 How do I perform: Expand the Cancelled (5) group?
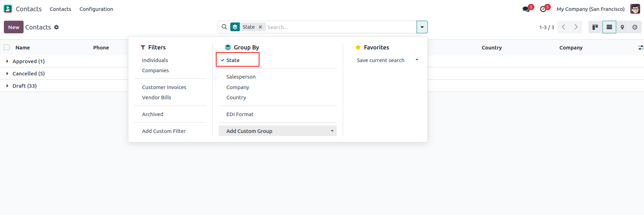28,74
